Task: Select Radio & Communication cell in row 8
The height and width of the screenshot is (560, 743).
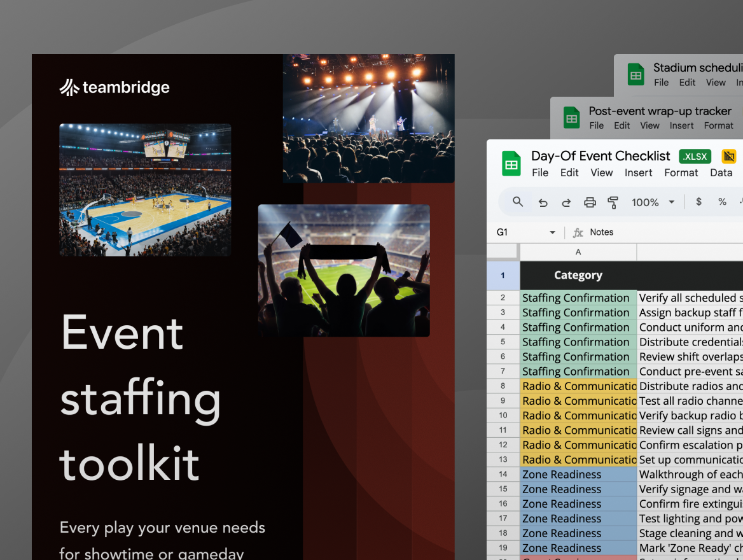Action: click(578, 386)
